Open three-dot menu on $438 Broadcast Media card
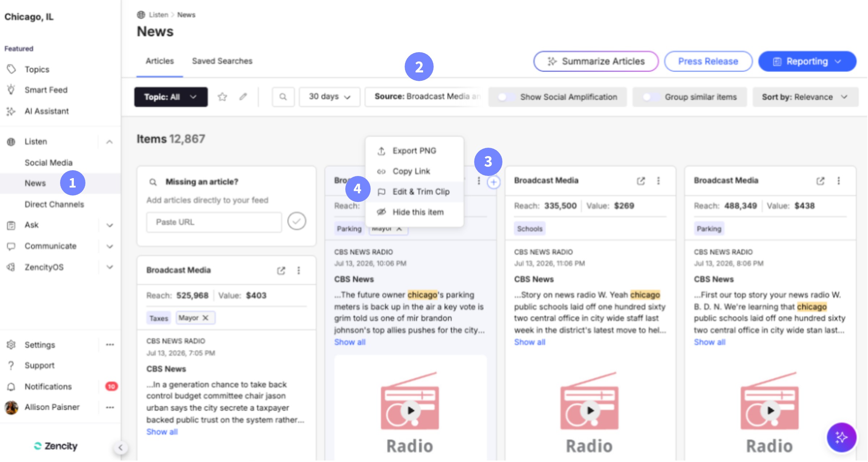Viewport: 868px width, 462px height. coord(838,181)
